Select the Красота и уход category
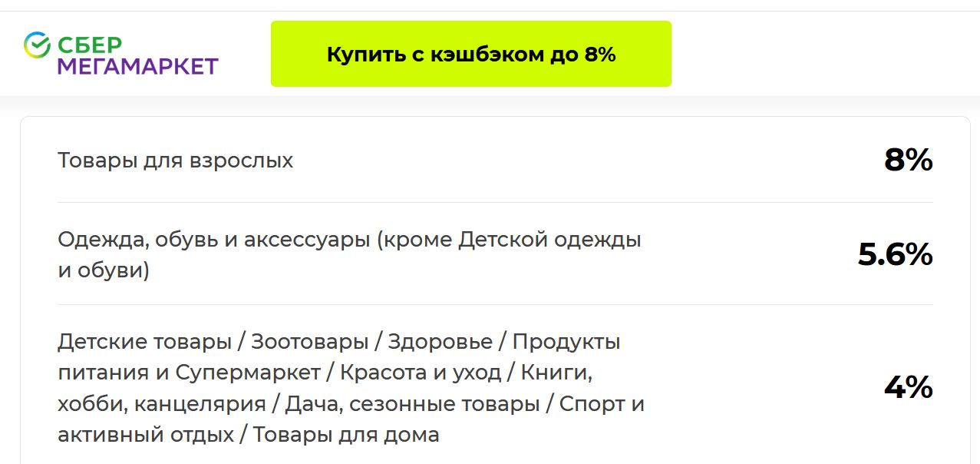 pyautogui.click(x=421, y=373)
